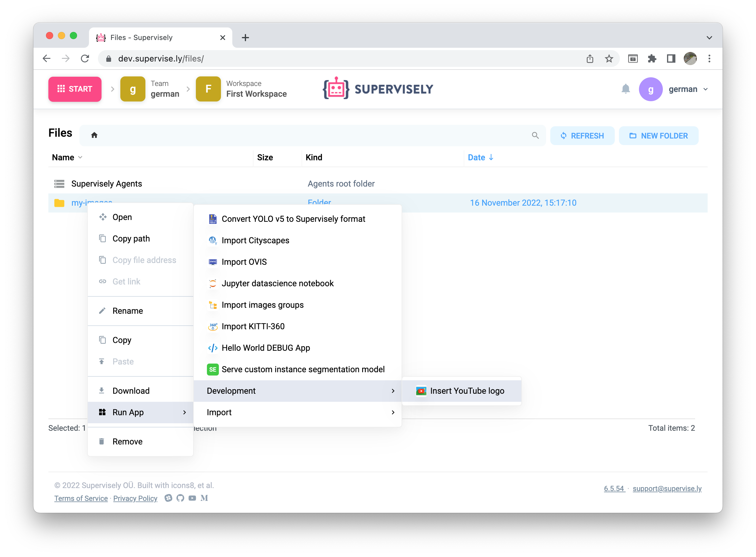Run the Hello World DEBUG App
Image resolution: width=756 pixels, height=557 pixels.
(266, 348)
